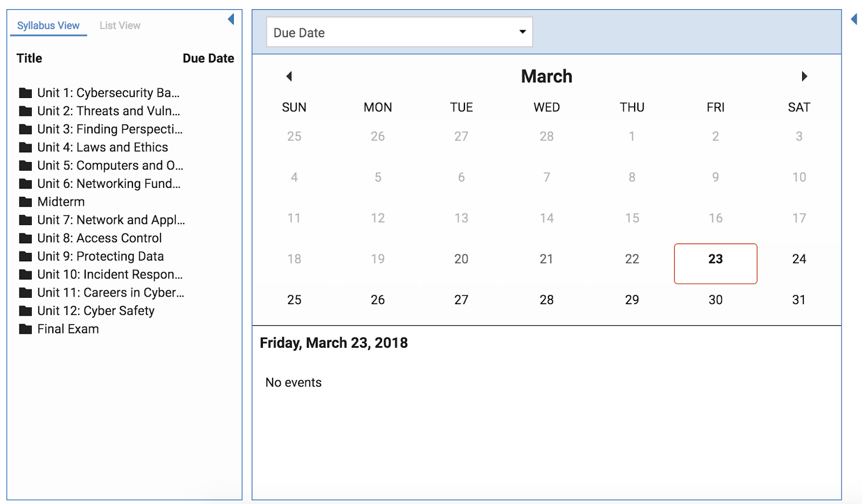Advance to next month arrow
This screenshot has width=862, height=504.
pos(804,76)
